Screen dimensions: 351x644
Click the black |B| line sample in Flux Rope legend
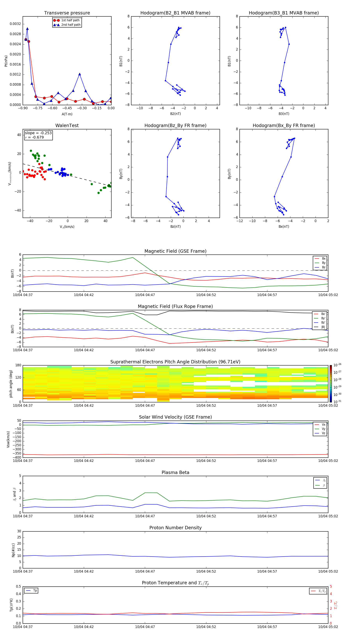[x=316, y=327]
